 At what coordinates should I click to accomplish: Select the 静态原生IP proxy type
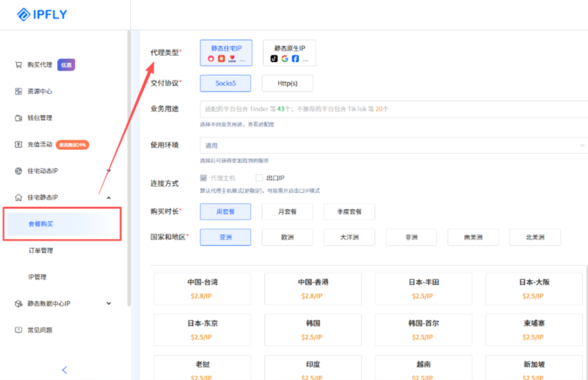[x=289, y=53]
